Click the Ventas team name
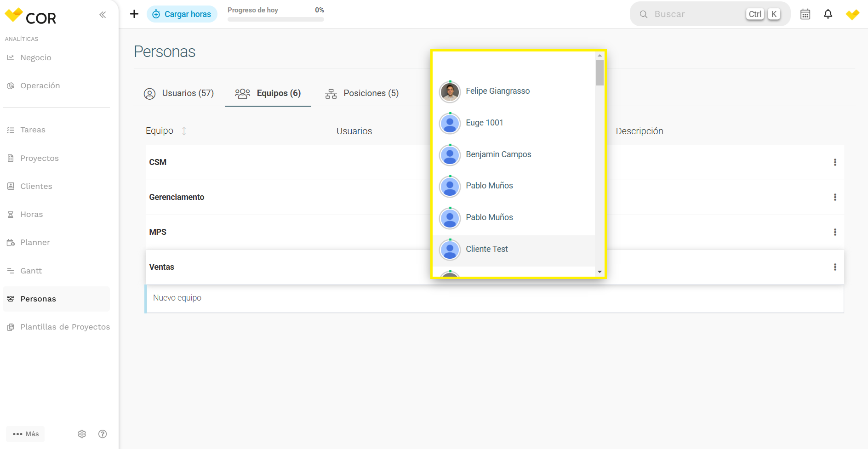This screenshot has height=449, width=868. click(161, 267)
